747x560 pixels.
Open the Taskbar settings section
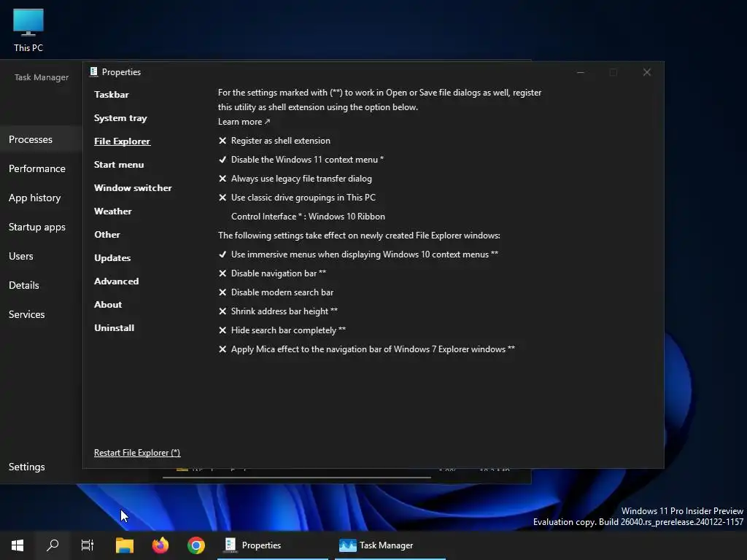click(112, 94)
